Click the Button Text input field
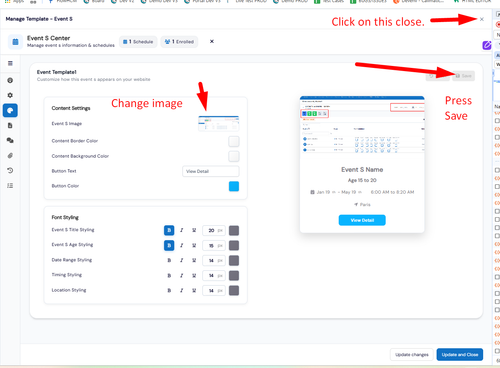The height and width of the screenshot is (368, 500). (x=211, y=171)
